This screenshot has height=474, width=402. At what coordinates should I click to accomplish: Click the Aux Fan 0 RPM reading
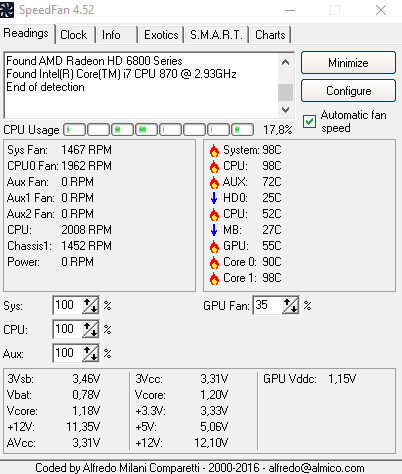click(x=50, y=182)
